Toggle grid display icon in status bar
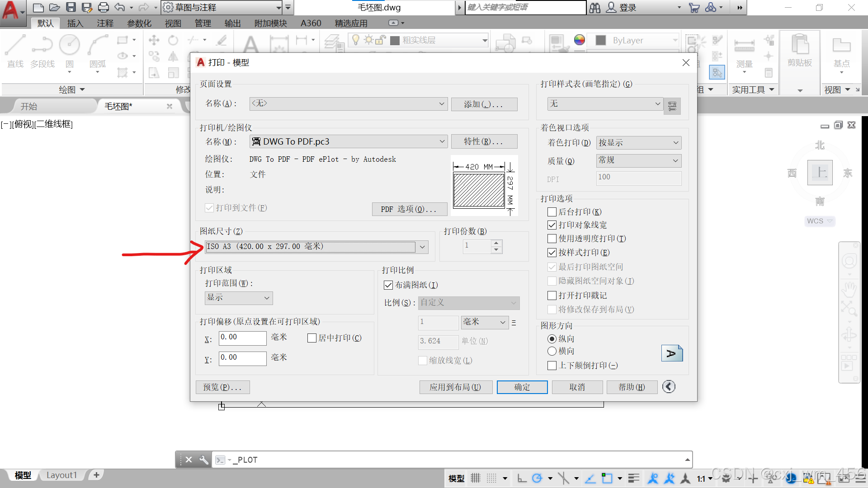This screenshot has width=868, height=488. 475,478
